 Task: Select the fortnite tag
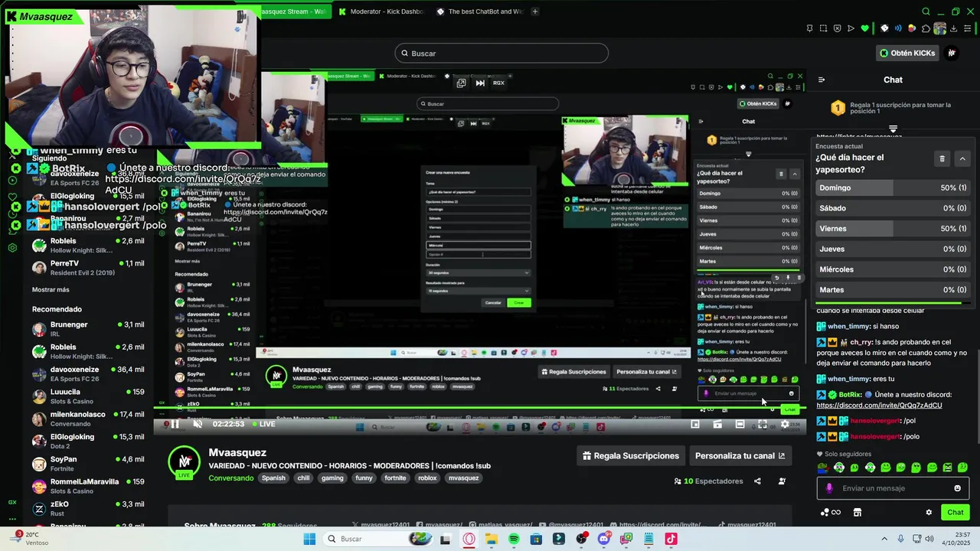(x=395, y=478)
